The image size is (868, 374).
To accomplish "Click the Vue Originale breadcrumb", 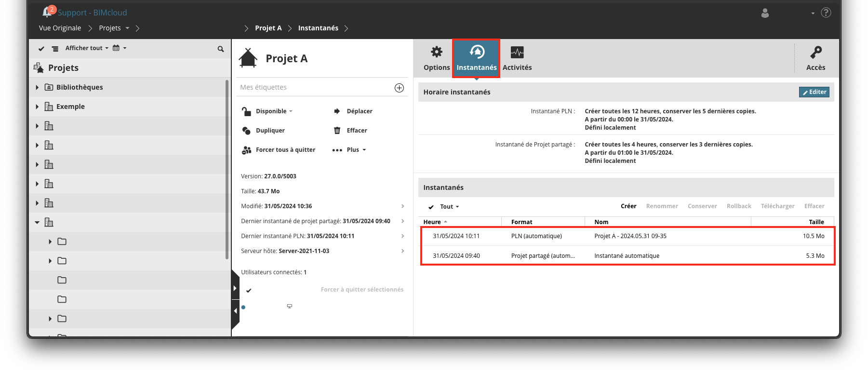I will click(60, 28).
